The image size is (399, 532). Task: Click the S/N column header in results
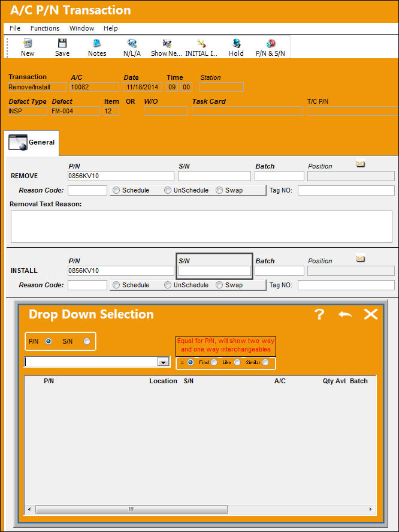pyautogui.click(x=189, y=381)
